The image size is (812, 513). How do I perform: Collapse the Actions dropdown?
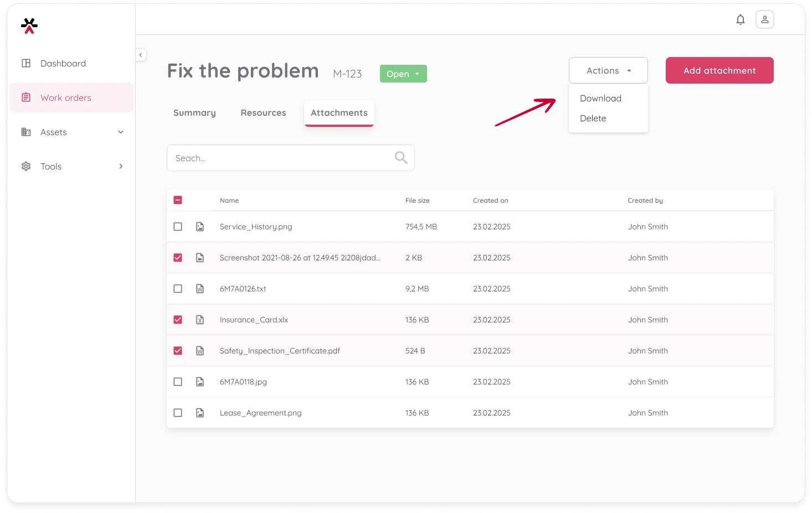point(608,70)
